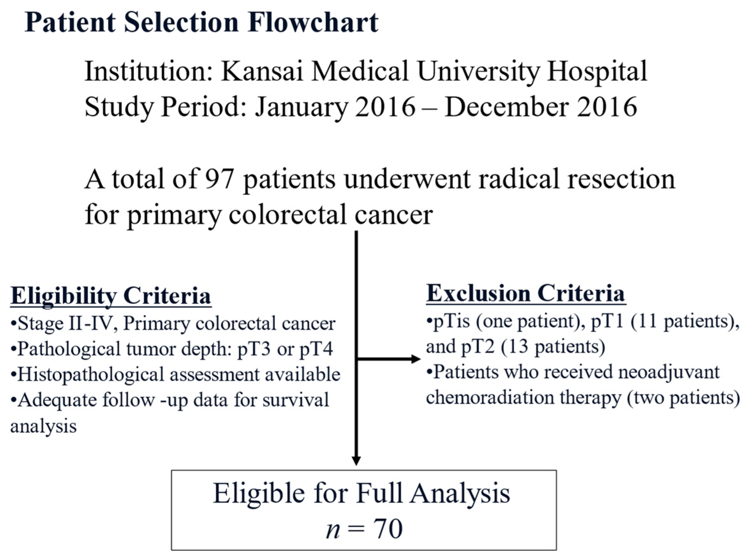This screenshot has width=748, height=560.
Task: Select the Study Period January–December 2016 line
Action: pos(361,107)
